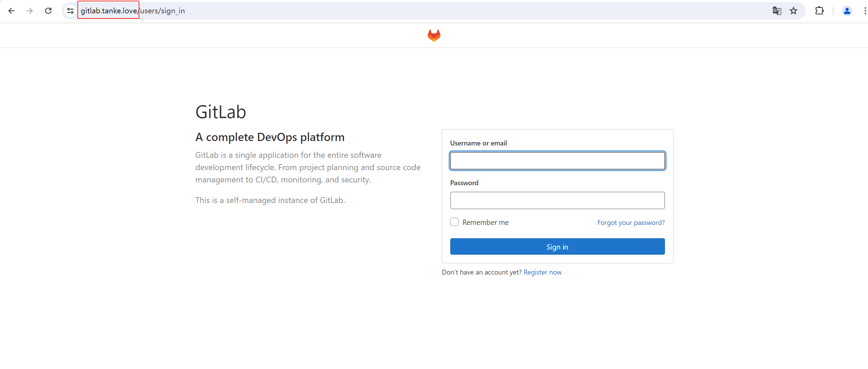Bookmark this page with the star icon
Screen dimensions: 868x369
793,11
